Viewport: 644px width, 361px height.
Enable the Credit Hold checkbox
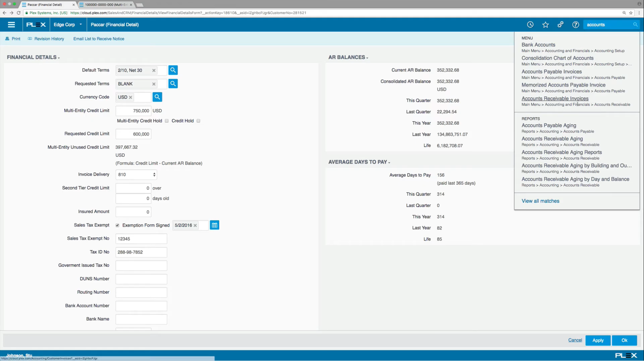tap(198, 121)
